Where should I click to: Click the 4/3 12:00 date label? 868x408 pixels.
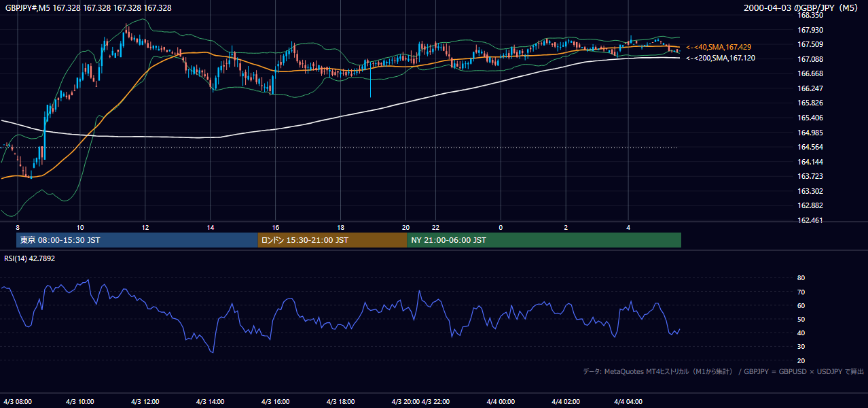click(x=145, y=402)
